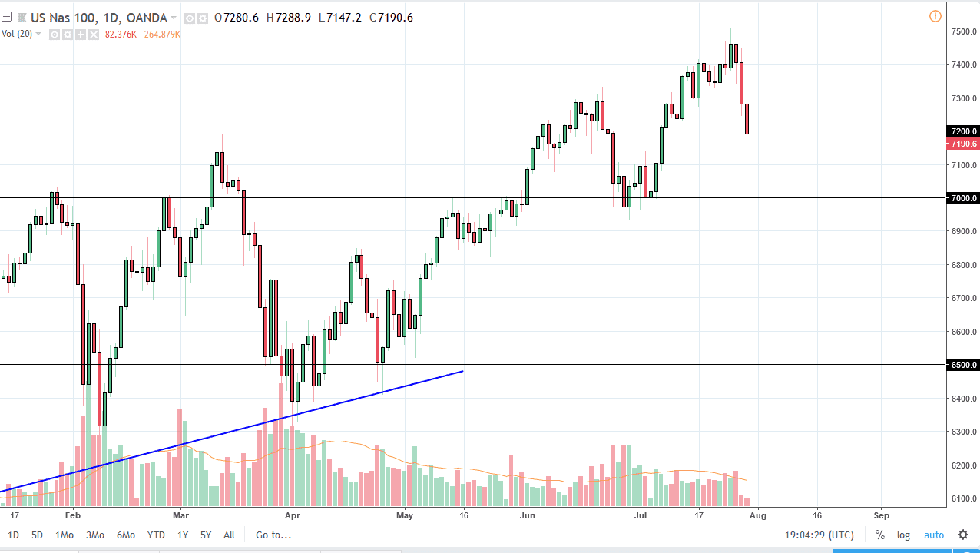Toggle logarithmic scale with log button
The height and width of the screenshot is (553, 980).
coord(903,535)
